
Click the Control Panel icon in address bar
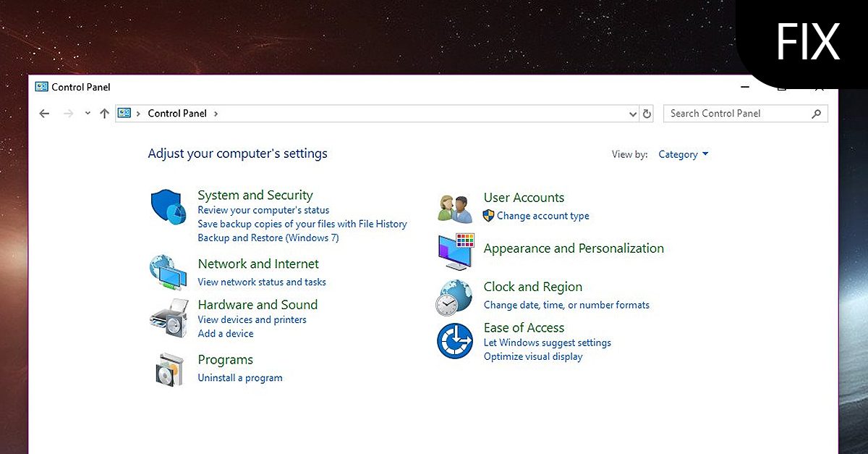click(124, 113)
